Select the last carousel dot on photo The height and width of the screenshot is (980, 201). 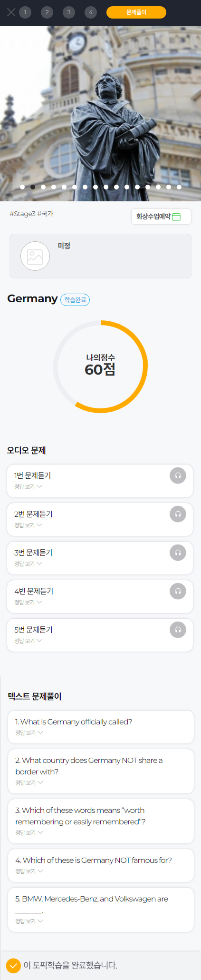(179, 187)
